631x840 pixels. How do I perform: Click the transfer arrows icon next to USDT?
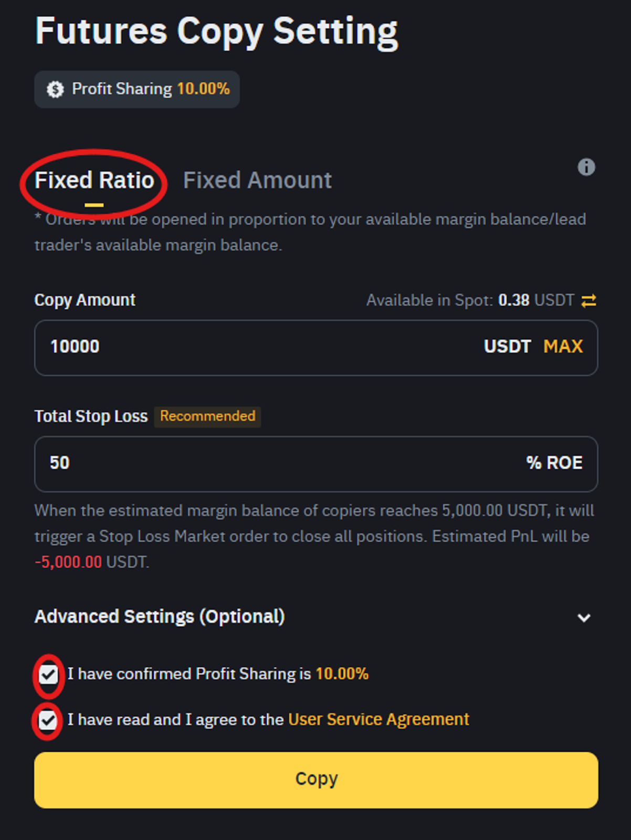[588, 300]
